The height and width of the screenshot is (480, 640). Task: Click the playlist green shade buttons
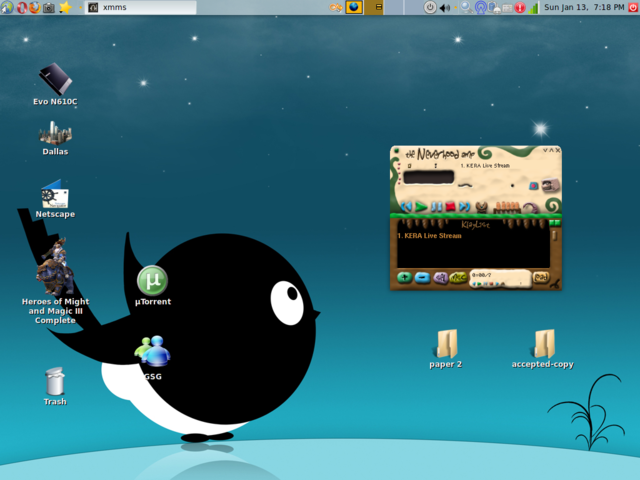tap(554, 223)
